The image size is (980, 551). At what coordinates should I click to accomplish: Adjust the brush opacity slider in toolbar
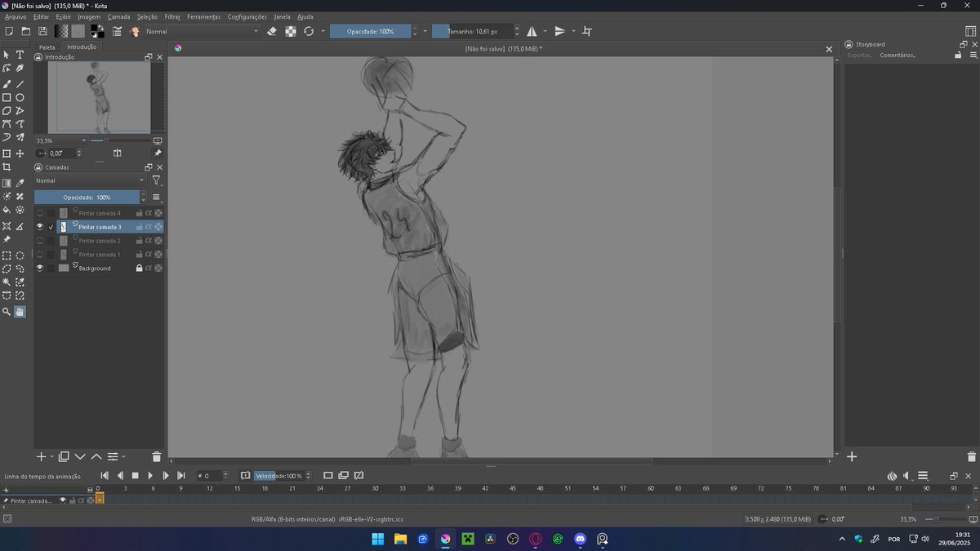click(370, 31)
